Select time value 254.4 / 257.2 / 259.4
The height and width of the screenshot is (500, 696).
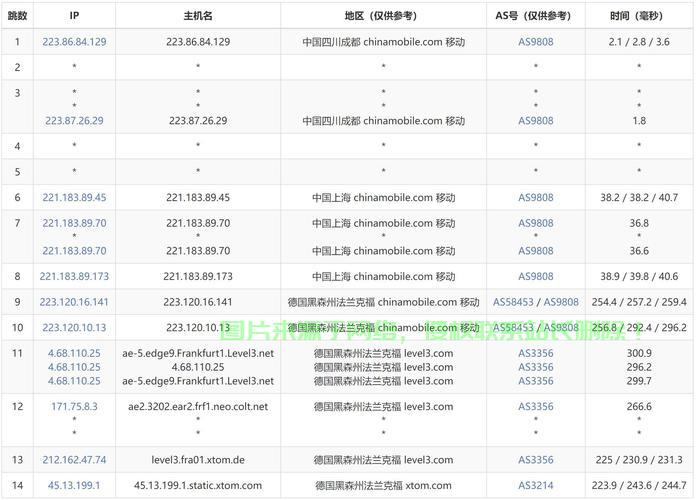coord(639,302)
